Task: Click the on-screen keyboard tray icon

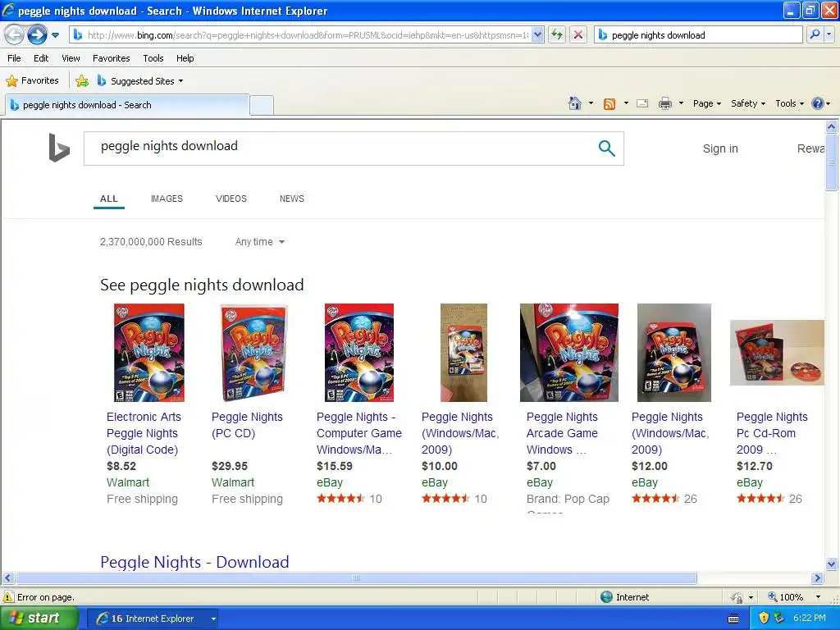Action: (733, 619)
